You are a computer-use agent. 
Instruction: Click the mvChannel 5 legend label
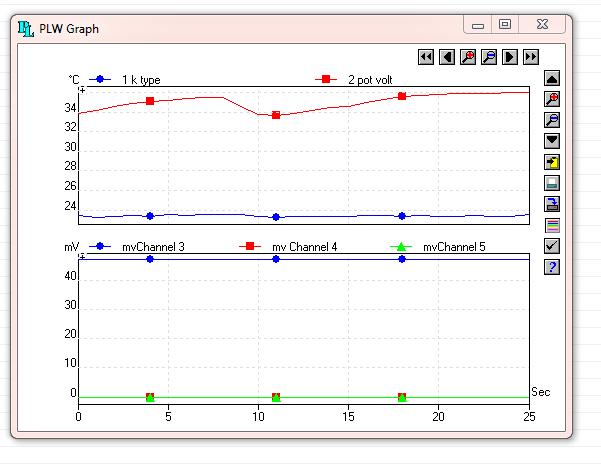click(454, 246)
